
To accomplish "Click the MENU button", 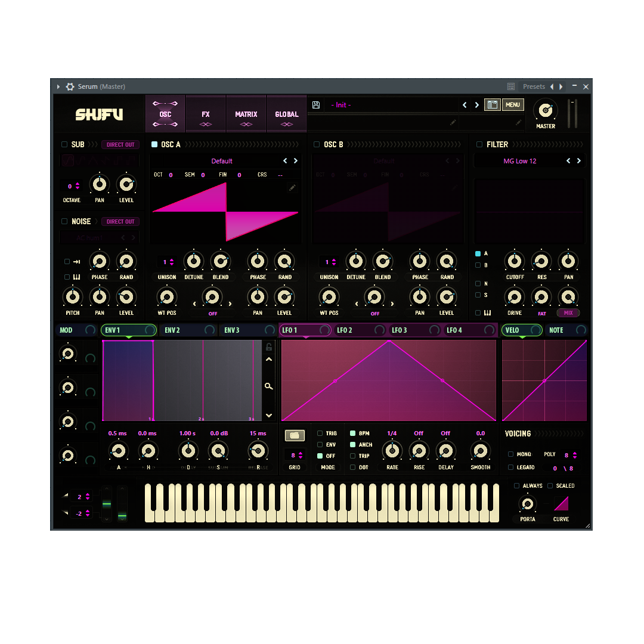I will 513,104.
